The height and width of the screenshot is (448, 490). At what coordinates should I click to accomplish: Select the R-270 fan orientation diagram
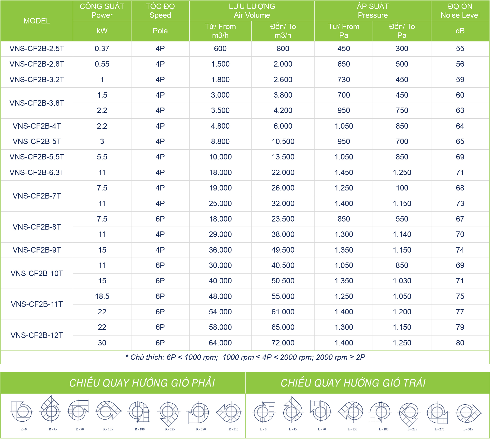click(x=198, y=412)
